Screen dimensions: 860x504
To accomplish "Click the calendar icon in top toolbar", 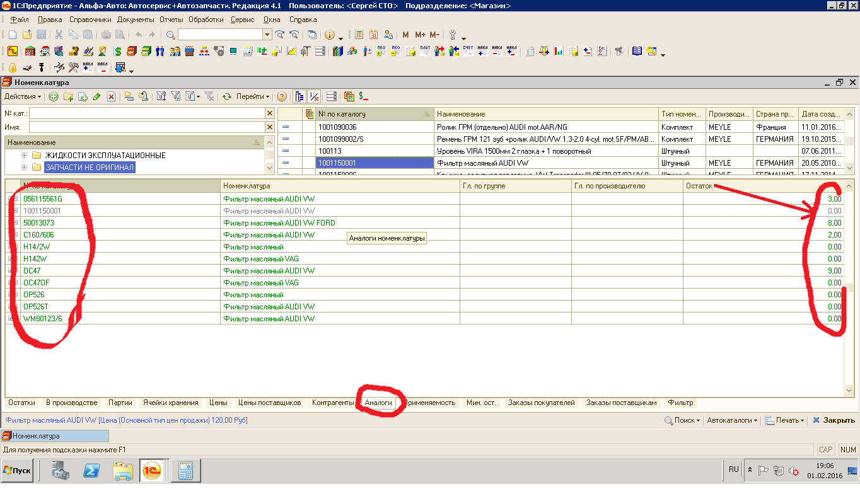I will tap(373, 35).
